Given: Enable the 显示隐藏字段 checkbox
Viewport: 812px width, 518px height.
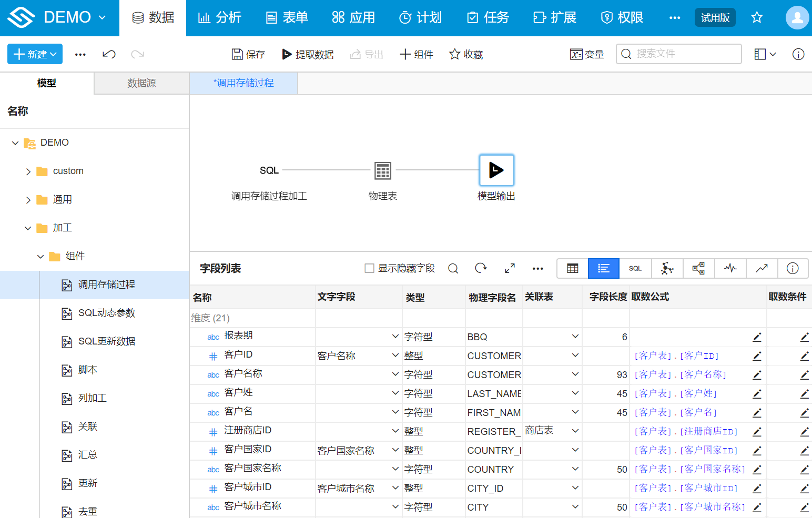Looking at the screenshot, I should point(369,268).
